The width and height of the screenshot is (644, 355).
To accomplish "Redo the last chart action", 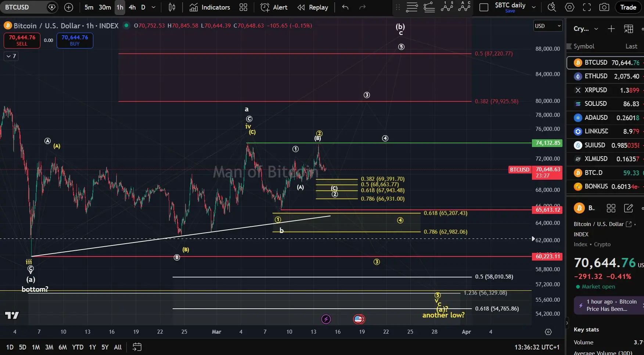I will [x=363, y=7].
